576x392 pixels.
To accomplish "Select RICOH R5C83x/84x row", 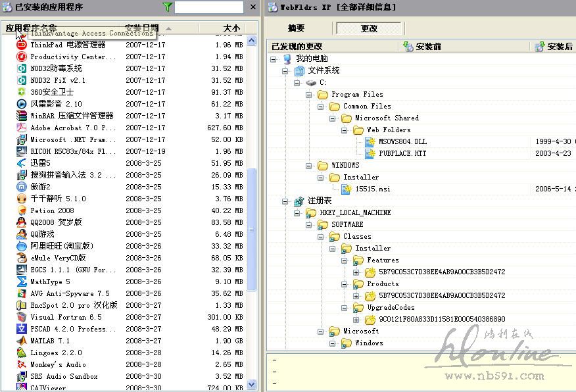I will (130, 151).
